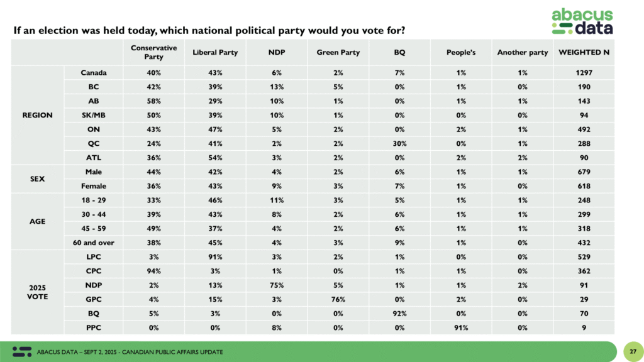Viewport: 644px width, 362px height.
Task: Click the 60 and over row label
Action: 94,242
